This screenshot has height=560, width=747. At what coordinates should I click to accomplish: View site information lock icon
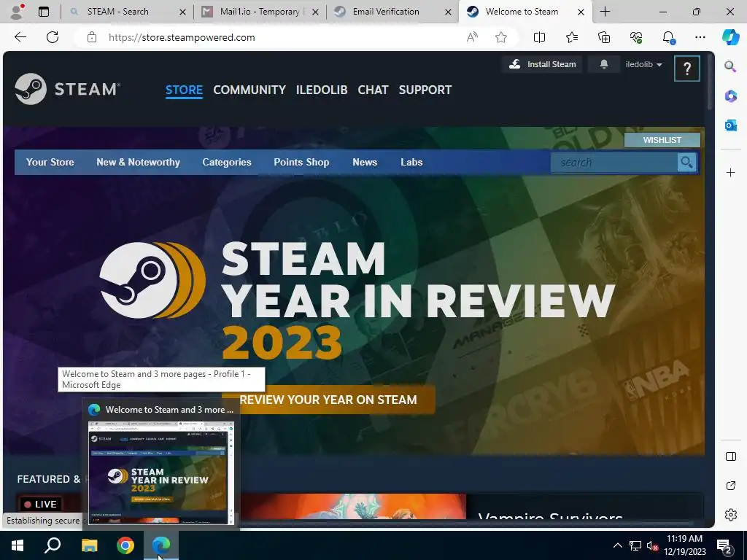(92, 37)
